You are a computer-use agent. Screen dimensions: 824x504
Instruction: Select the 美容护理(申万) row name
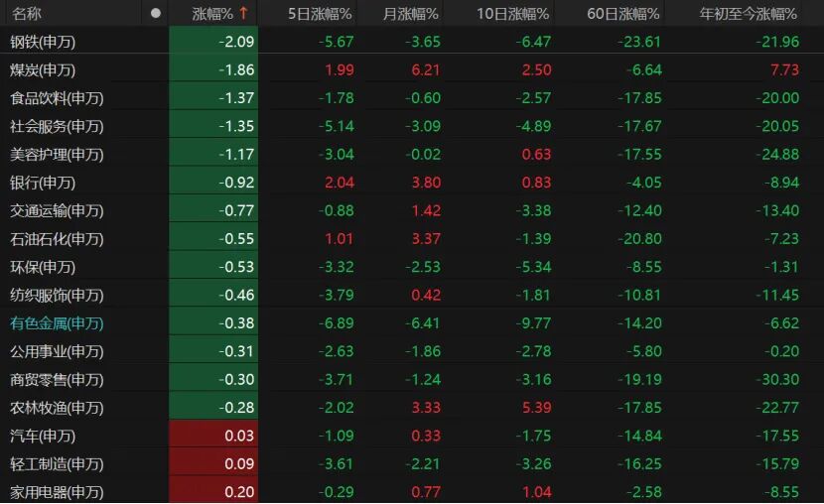click(57, 155)
